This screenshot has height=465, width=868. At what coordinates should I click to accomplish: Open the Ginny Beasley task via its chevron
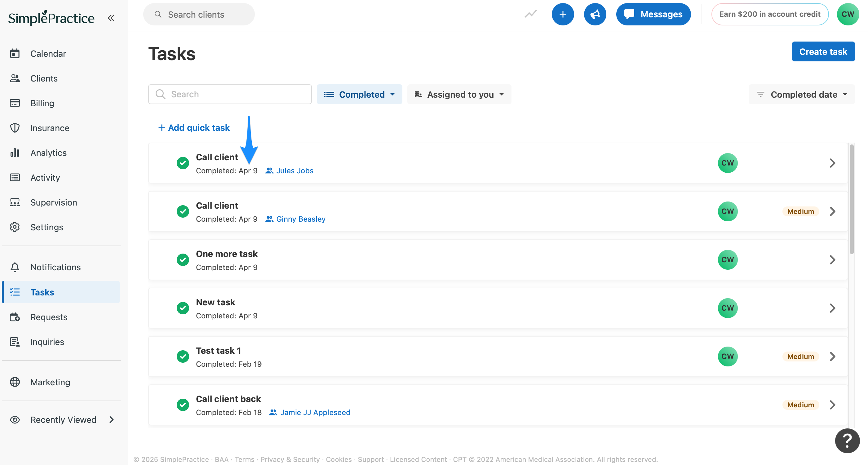832,211
